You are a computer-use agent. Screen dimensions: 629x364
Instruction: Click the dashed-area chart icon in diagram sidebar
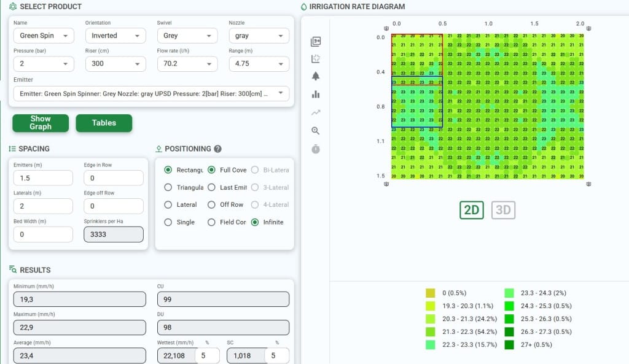point(316,59)
